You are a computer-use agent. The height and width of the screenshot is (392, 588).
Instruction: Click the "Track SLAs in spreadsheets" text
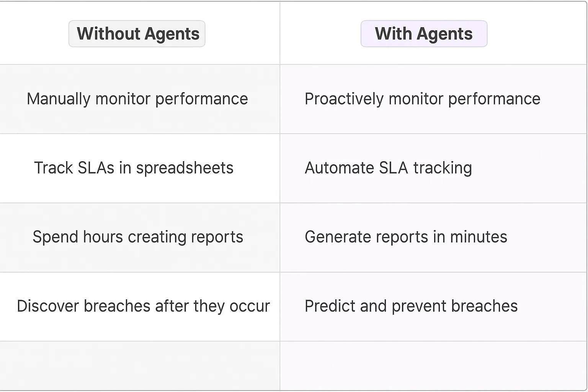(134, 168)
